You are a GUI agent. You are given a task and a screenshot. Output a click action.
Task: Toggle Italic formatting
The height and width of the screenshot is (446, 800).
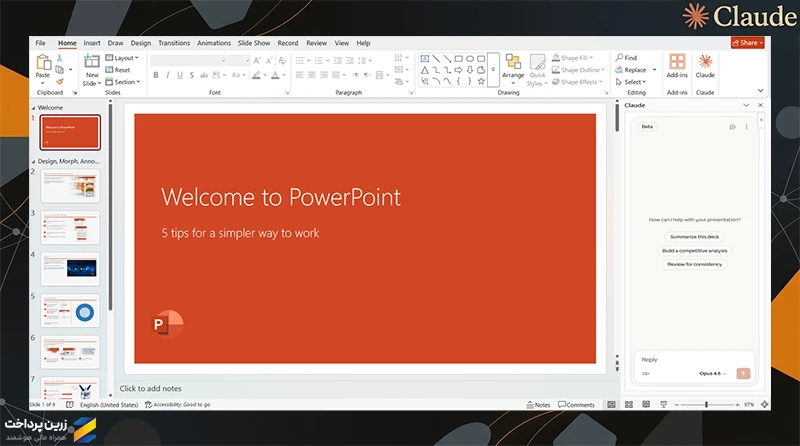(167, 75)
